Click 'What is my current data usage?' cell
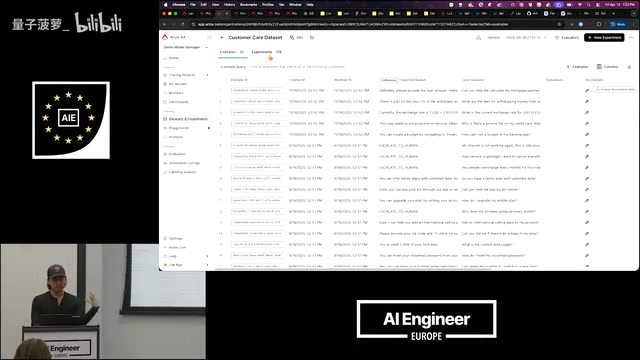Screen dimensions: 640x360 487,244
